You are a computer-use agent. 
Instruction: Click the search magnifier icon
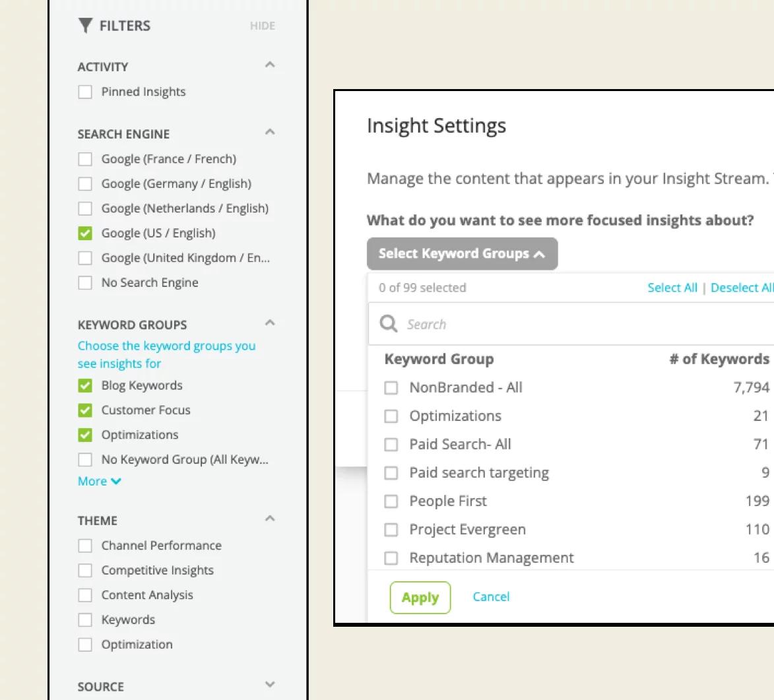389,324
